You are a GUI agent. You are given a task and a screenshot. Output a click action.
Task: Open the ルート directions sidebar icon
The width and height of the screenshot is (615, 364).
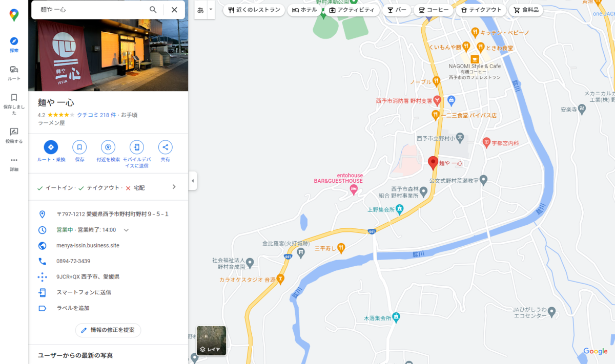point(14,73)
